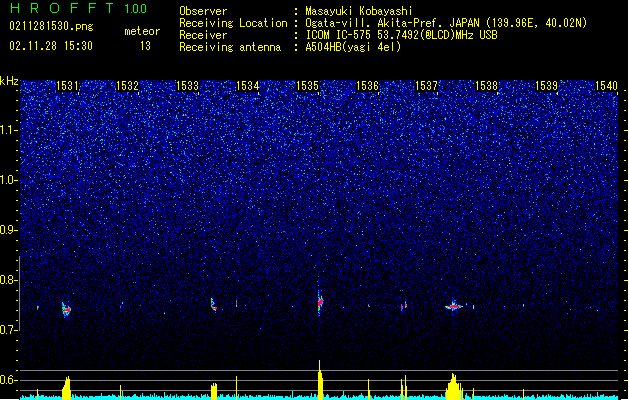Click the 1540 time marker

(606, 86)
